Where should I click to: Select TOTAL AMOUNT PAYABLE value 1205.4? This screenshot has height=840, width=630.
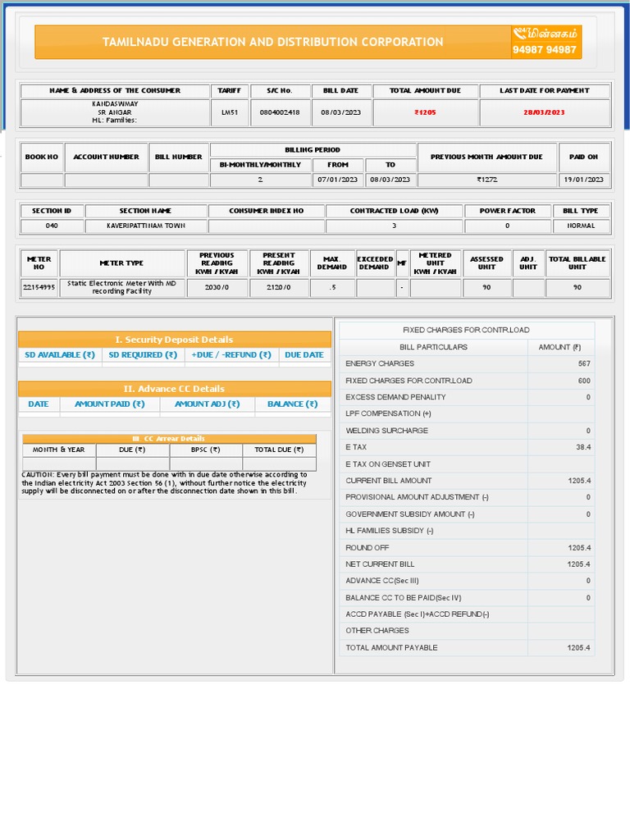[x=578, y=648]
